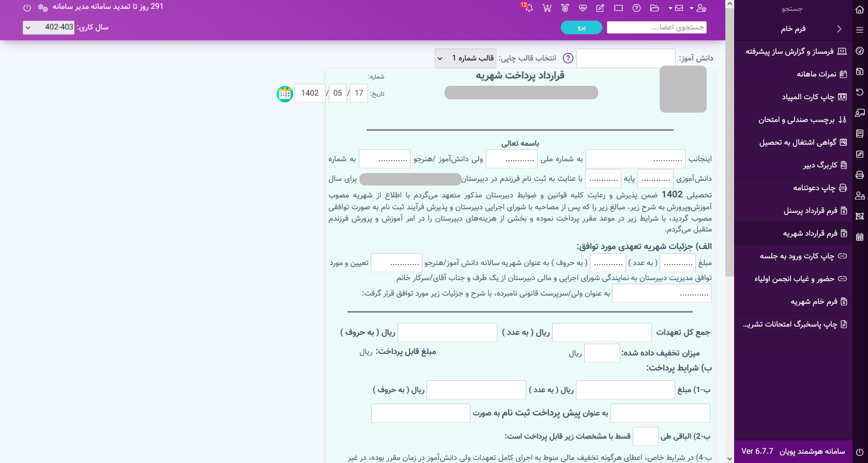Click the shopping cart icon in top bar
Screen dimensions: 868x463
547,8
